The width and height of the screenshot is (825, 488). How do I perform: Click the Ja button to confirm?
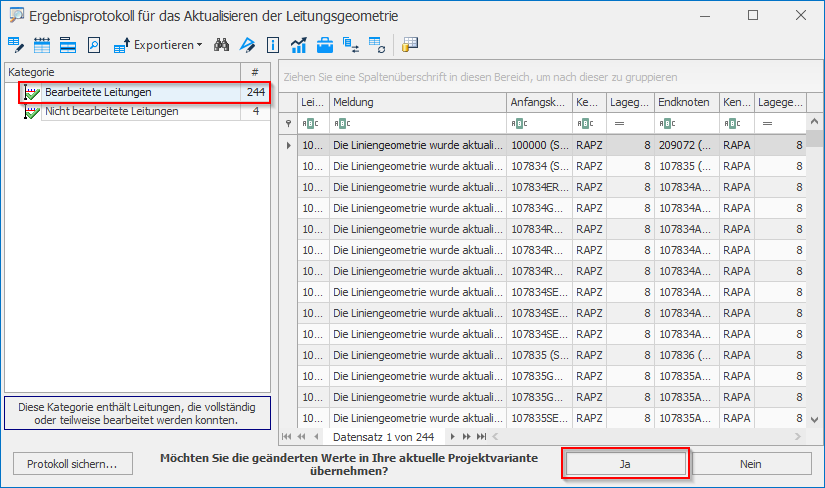click(x=626, y=464)
